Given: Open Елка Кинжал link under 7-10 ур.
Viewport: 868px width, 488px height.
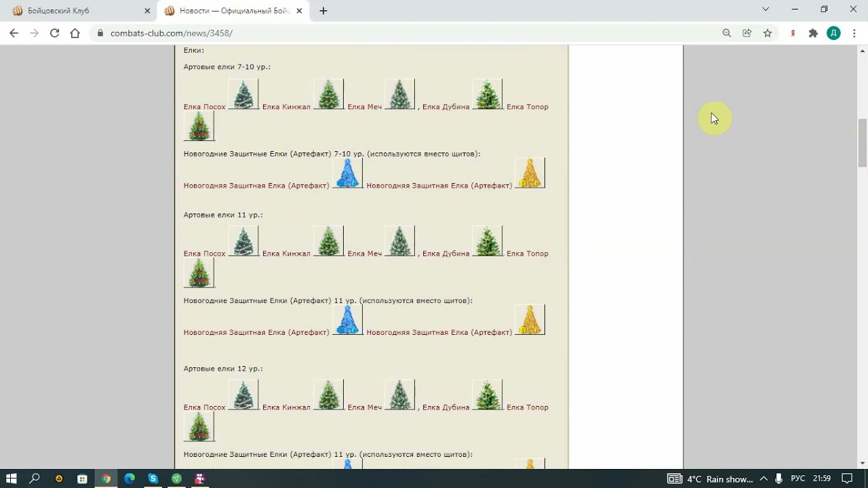Looking at the screenshot, I should click(x=286, y=106).
